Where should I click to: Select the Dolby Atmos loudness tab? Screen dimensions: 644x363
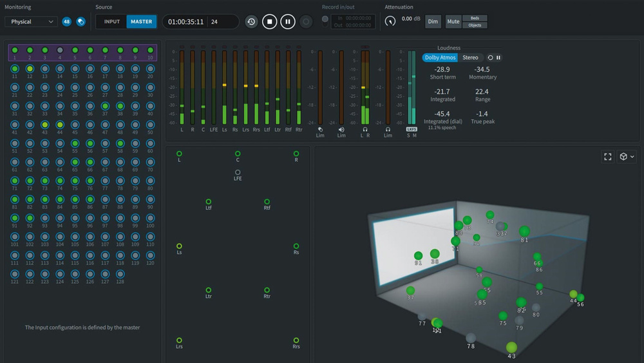[440, 57]
